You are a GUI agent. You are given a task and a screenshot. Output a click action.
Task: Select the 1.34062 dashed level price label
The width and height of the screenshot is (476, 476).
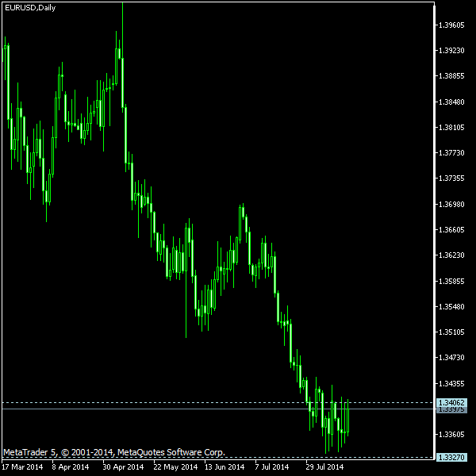click(451, 402)
